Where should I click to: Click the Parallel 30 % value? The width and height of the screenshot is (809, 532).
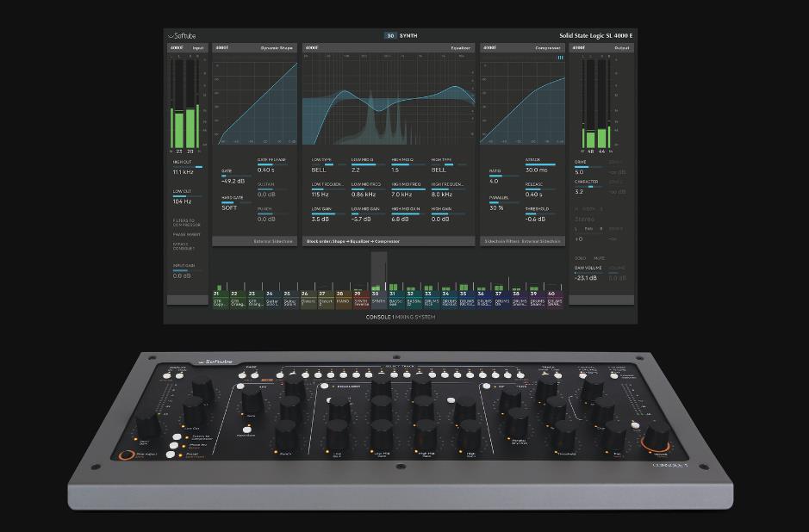pyautogui.click(x=496, y=207)
